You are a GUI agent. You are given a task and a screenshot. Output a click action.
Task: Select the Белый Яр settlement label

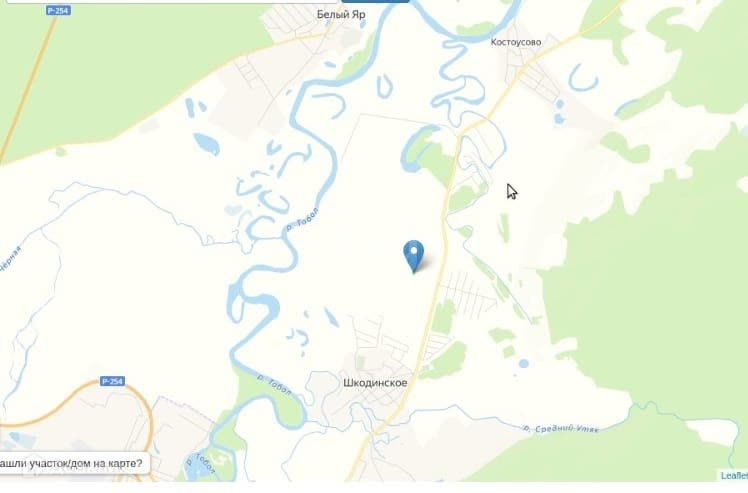pyautogui.click(x=341, y=14)
